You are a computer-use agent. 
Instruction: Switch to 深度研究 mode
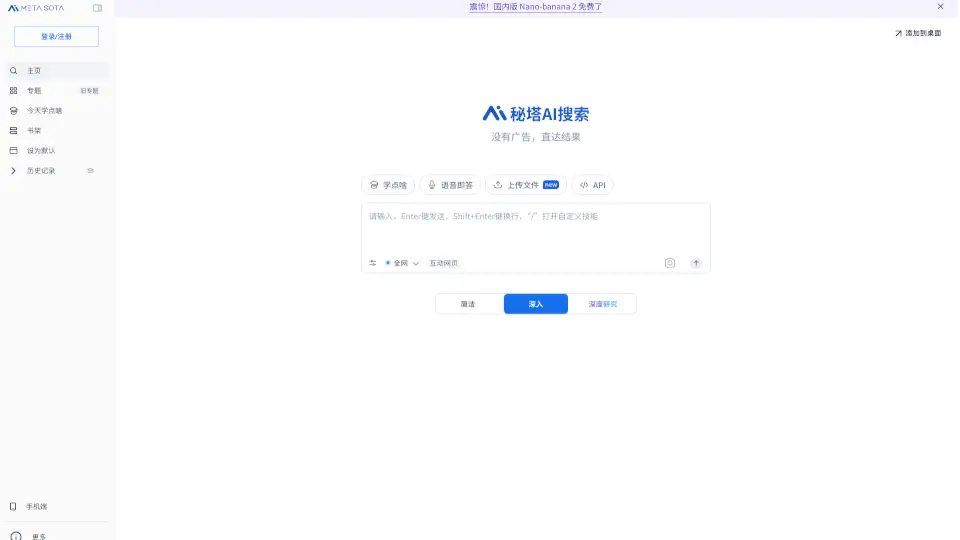pyautogui.click(x=602, y=304)
